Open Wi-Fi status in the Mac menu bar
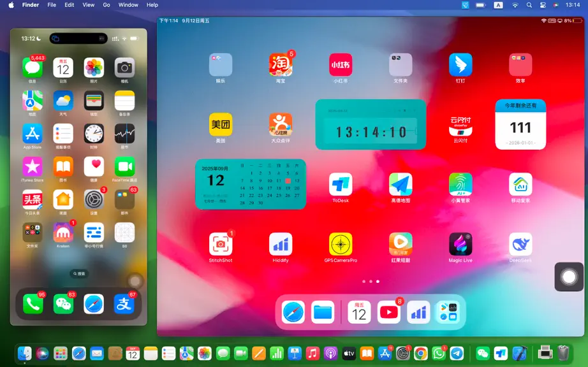This screenshot has height=367, width=588. pyautogui.click(x=515, y=5)
